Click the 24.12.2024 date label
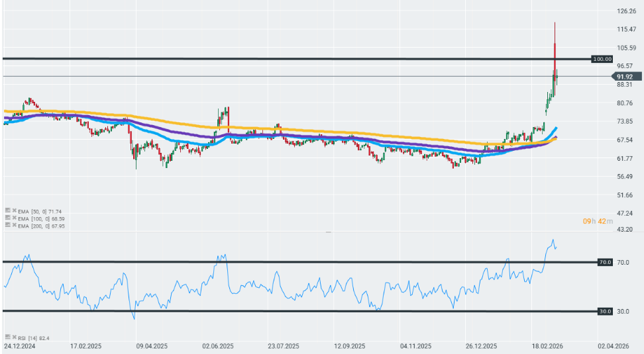This screenshot has height=354, width=644. [19, 346]
